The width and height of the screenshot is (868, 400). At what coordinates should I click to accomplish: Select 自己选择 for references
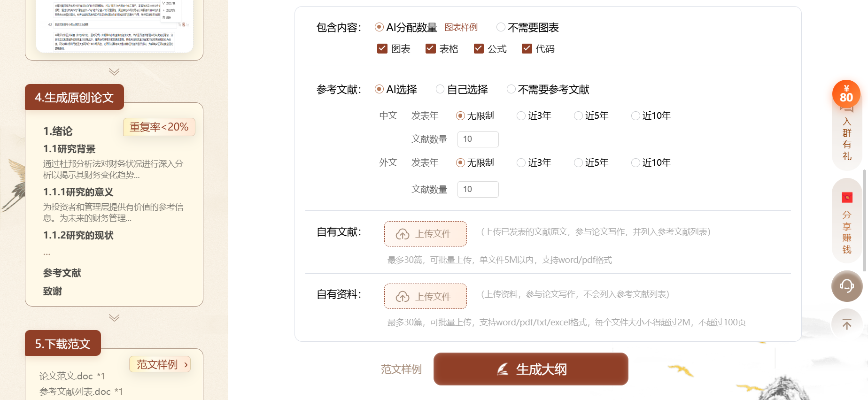coord(440,89)
